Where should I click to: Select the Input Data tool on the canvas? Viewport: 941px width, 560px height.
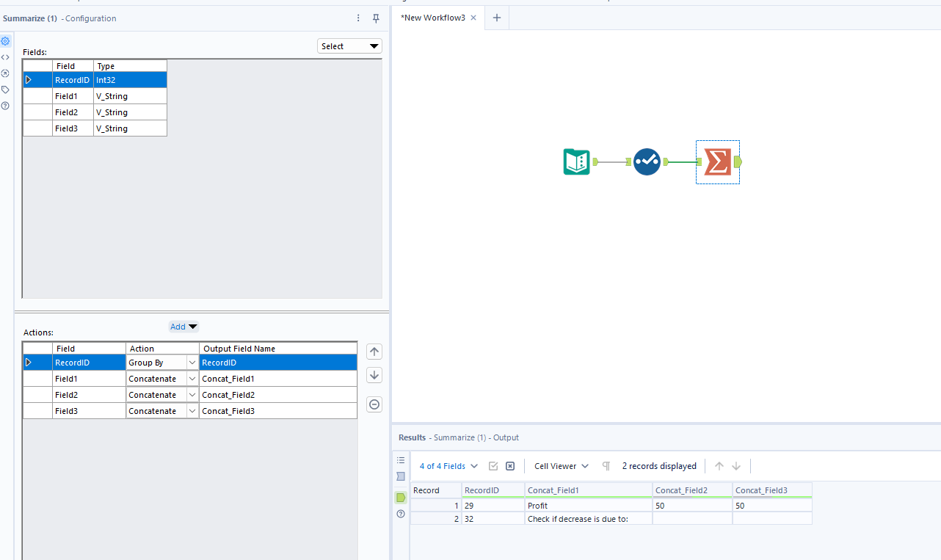(576, 161)
